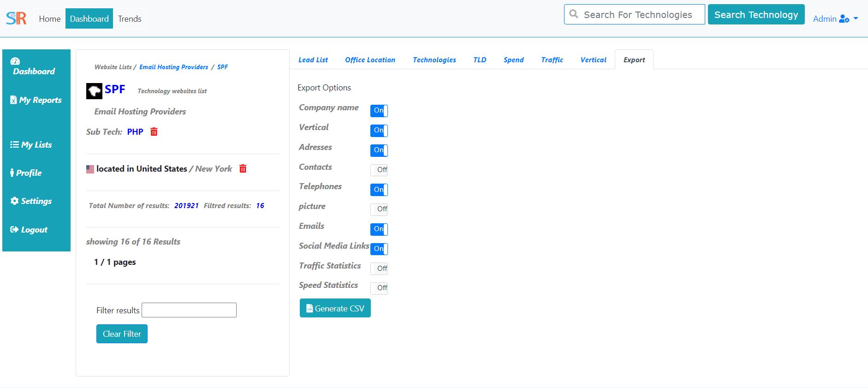Image resolution: width=868 pixels, height=388 pixels.
Task: Open Trends in top navigation
Action: [x=130, y=19]
